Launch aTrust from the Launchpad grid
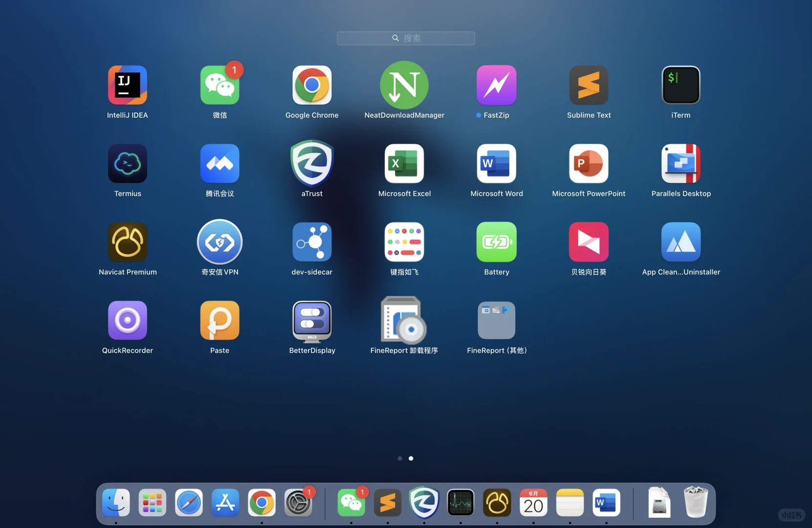This screenshot has width=812, height=528. coord(312,163)
